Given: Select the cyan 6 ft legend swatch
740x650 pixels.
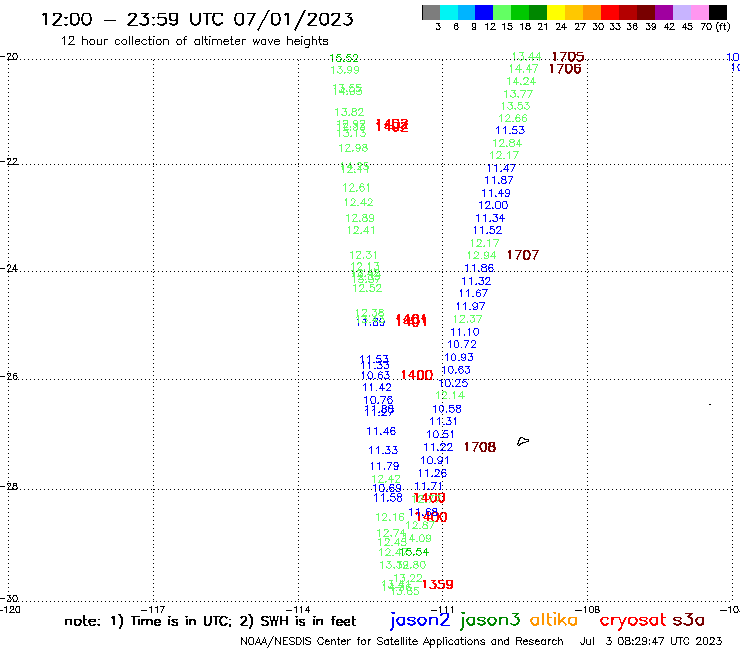Looking at the screenshot, I should (x=449, y=12).
